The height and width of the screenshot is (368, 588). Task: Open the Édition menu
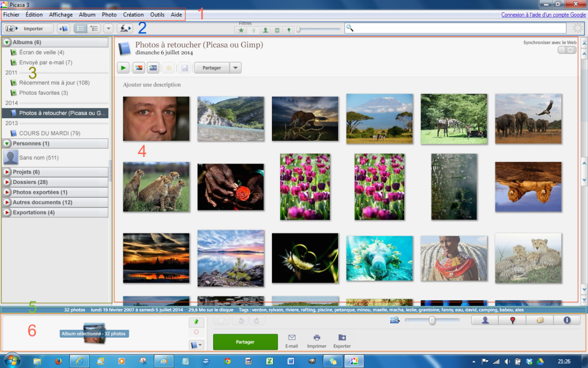click(34, 15)
